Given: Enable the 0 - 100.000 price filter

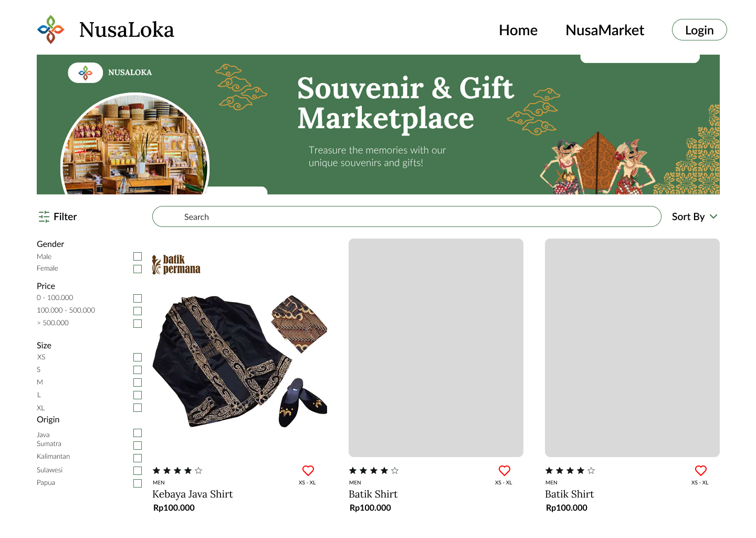Looking at the screenshot, I should click(138, 298).
